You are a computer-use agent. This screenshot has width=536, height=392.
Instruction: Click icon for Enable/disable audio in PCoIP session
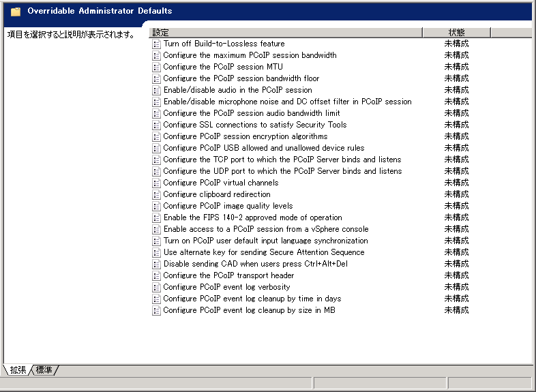pos(156,90)
